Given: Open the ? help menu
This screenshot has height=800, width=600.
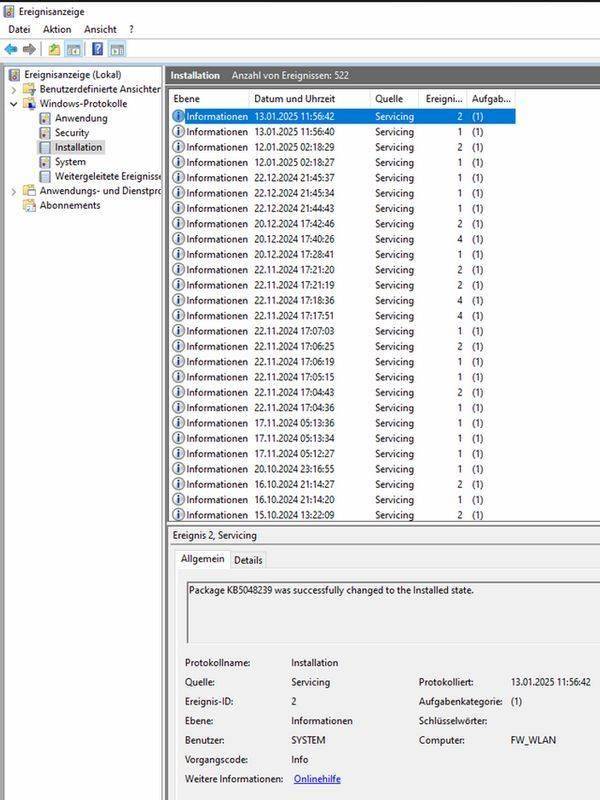Looking at the screenshot, I should [x=131, y=30].
